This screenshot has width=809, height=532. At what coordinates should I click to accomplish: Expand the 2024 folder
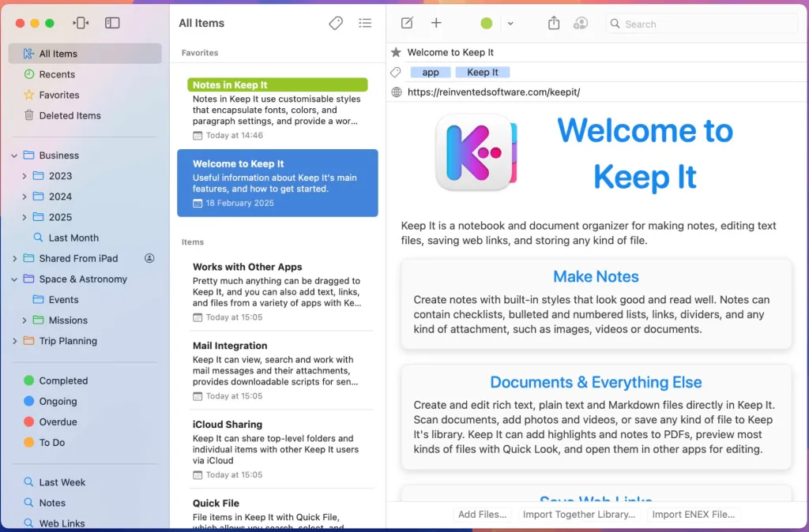pyautogui.click(x=24, y=197)
